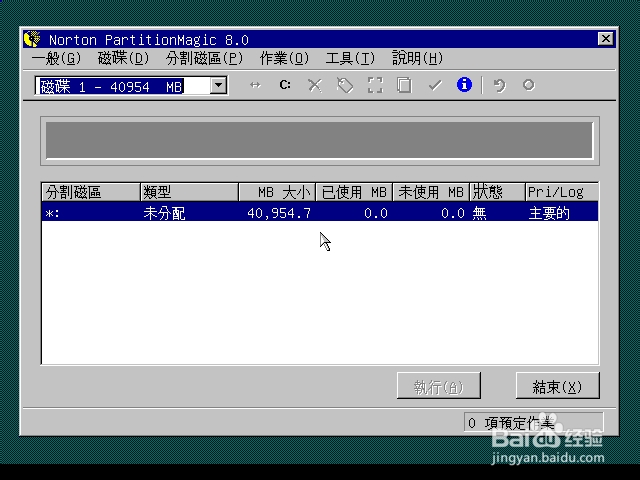Click the 0 項預定作業 status bar field

tap(533, 422)
